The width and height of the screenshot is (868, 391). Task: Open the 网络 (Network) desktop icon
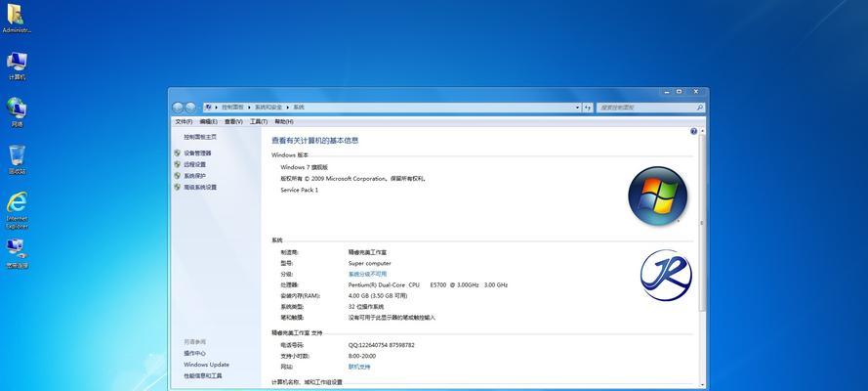pos(17,112)
